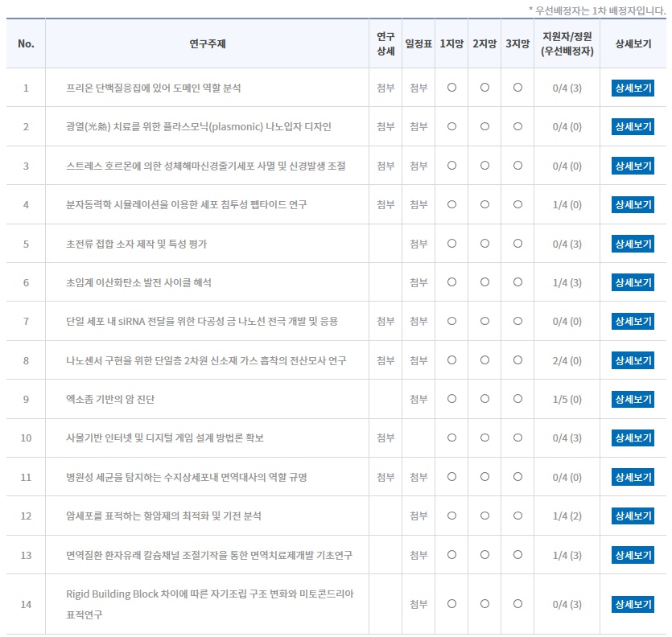The height and width of the screenshot is (637, 672).
Task: Click the 1/5 (0) applicant count in row 9
Action: (x=567, y=399)
